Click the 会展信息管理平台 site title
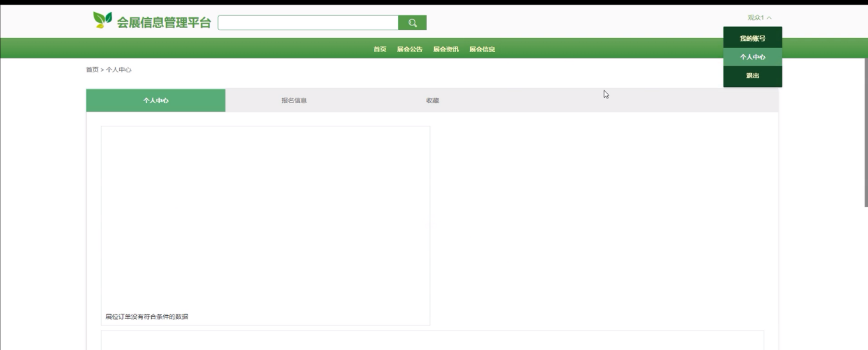868x350 pixels. click(164, 23)
